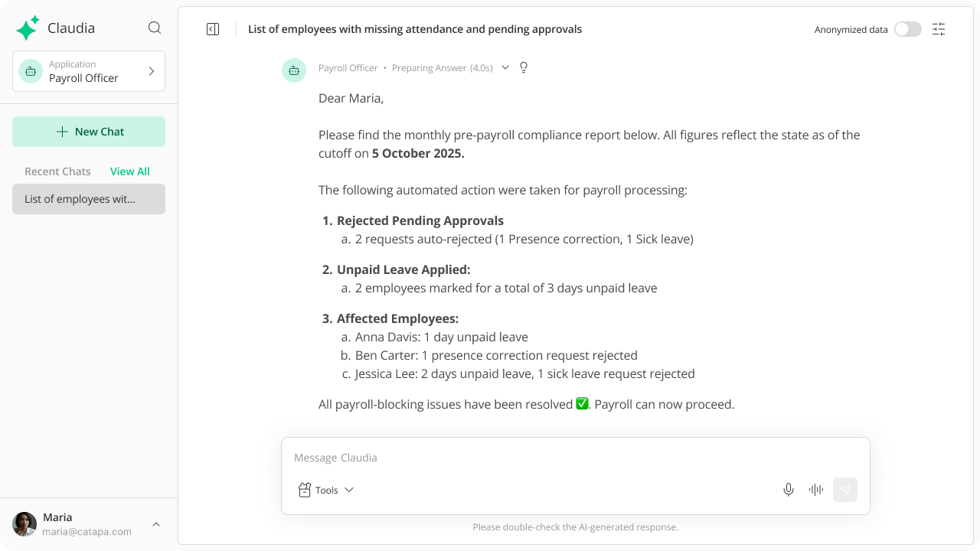Expand Maria's account menu chevron

[x=156, y=524]
